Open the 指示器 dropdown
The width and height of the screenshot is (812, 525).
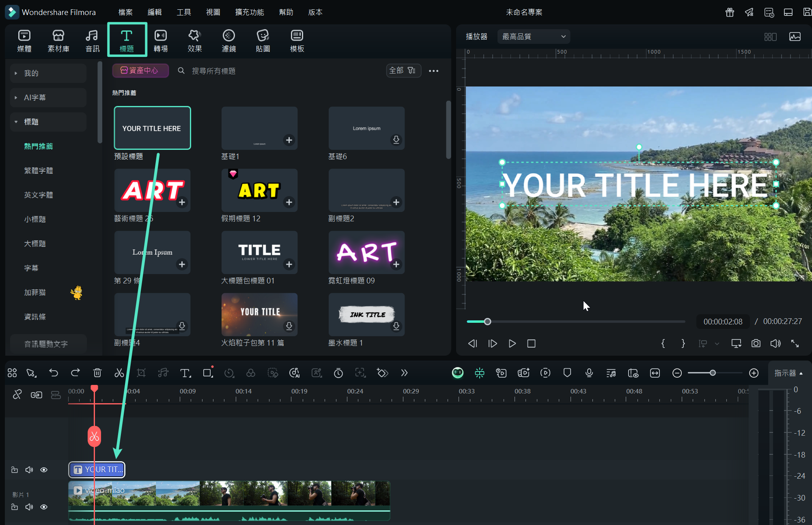(789, 373)
